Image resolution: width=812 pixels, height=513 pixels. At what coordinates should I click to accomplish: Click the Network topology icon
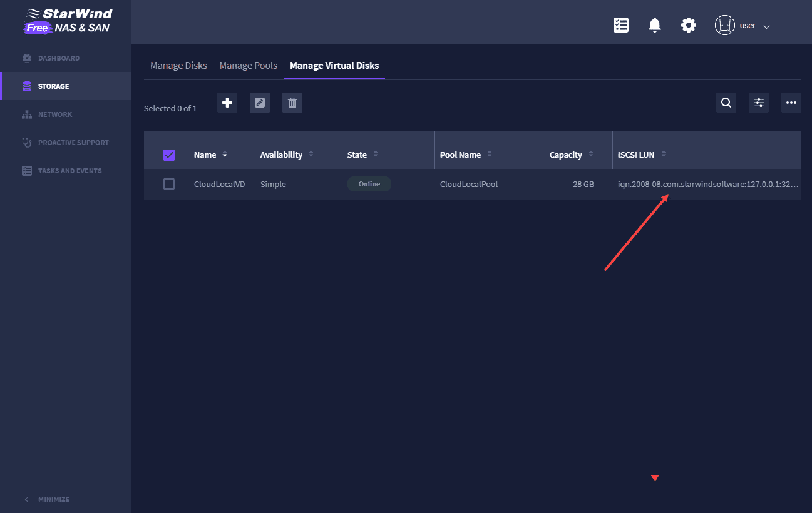pyautogui.click(x=27, y=114)
